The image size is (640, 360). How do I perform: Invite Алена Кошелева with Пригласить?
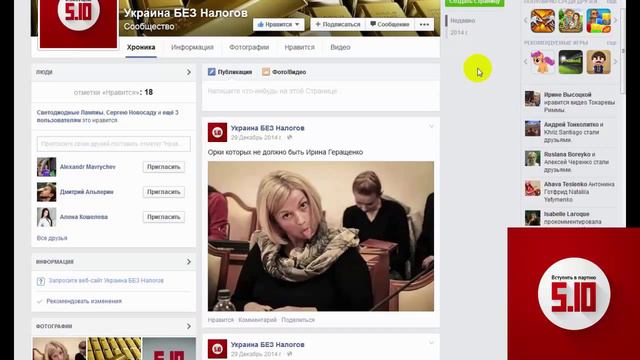click(x=164, y=217)
